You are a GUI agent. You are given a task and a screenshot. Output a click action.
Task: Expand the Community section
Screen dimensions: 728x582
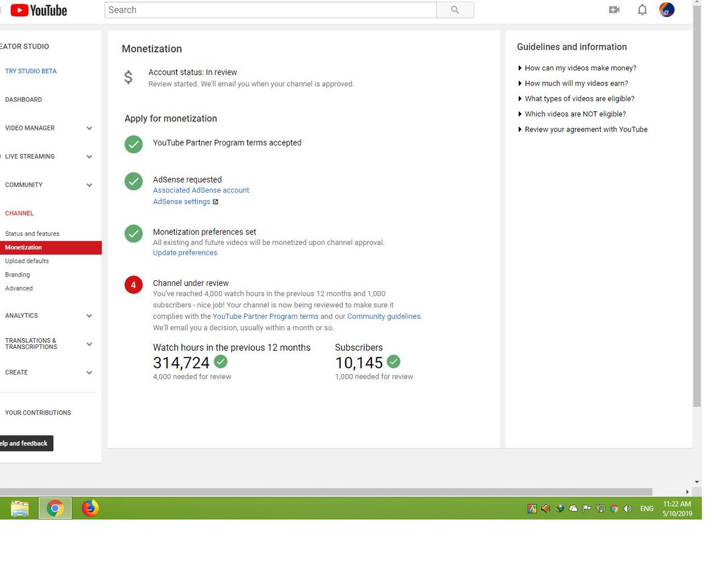[89, 185]
